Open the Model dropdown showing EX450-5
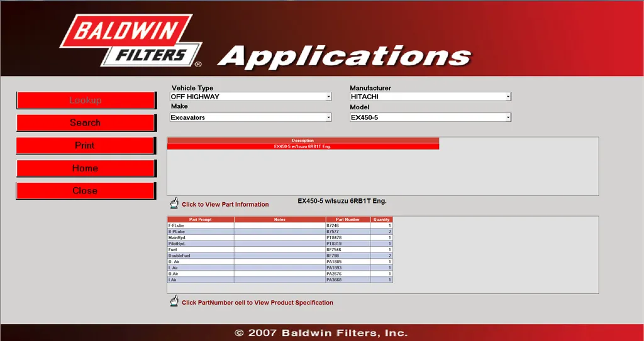Screen dimensions: 644x341 pyautogui.click(x=508, y=118)
